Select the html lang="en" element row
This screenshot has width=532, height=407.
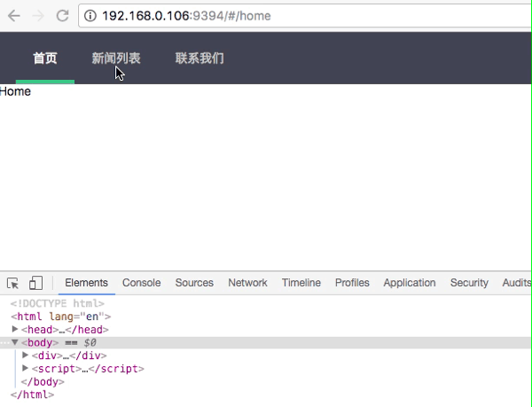60,317
